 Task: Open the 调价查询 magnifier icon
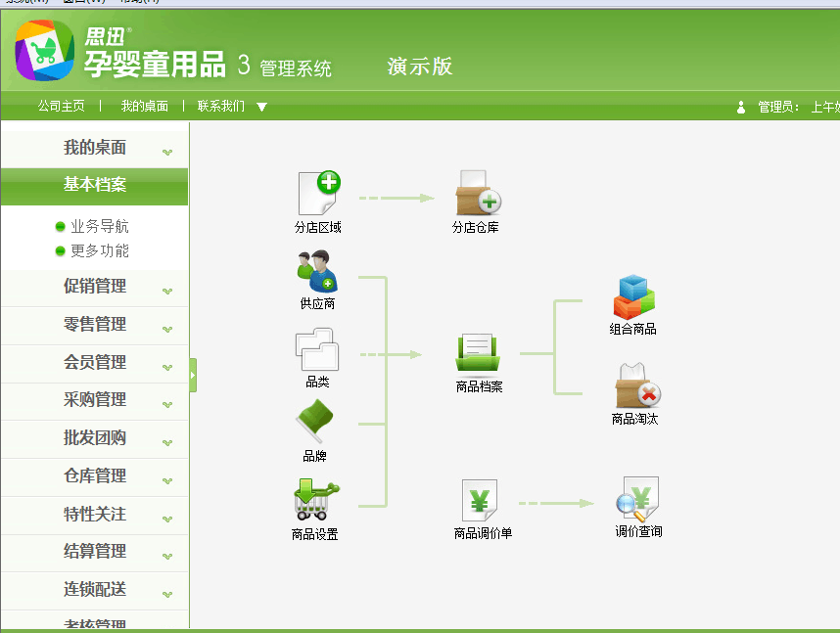point(637,499)
